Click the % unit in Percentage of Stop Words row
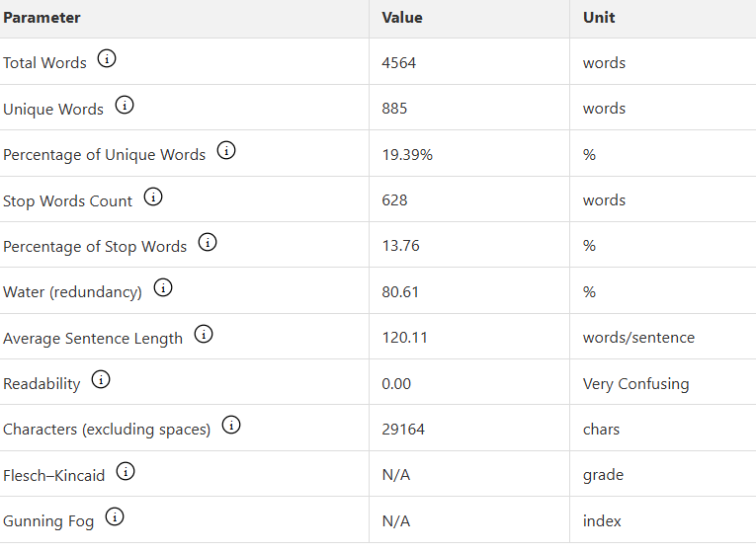 point(589,246)
